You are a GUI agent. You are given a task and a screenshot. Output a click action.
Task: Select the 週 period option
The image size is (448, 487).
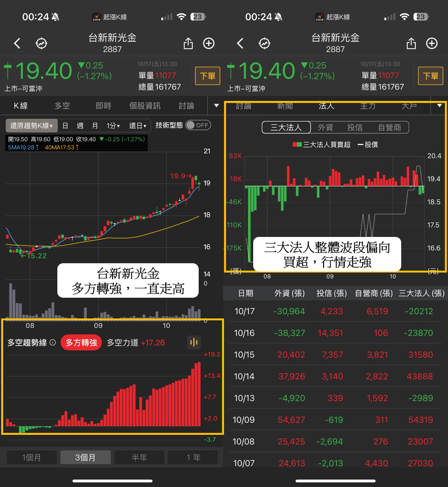(x=80, y=126)
